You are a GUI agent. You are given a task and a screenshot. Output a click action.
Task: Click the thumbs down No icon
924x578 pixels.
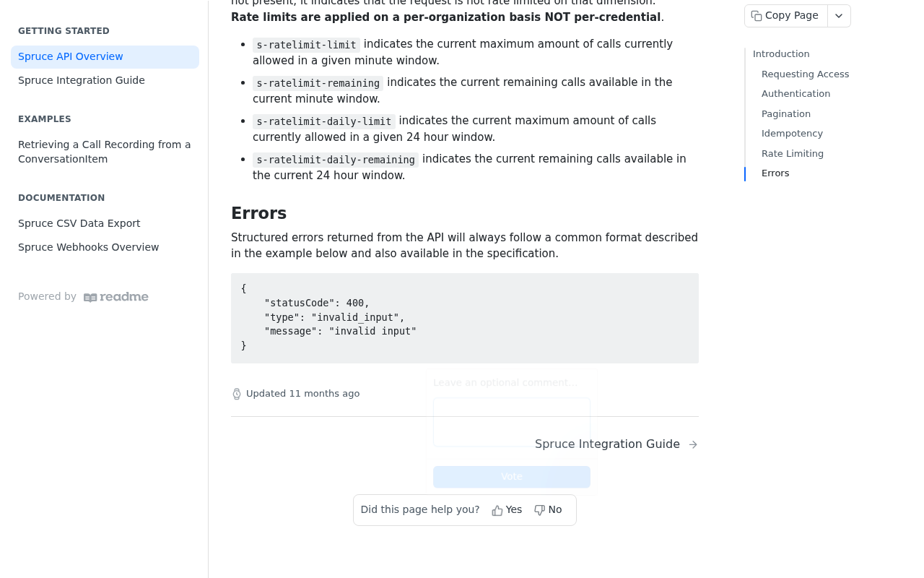[539, 511]
